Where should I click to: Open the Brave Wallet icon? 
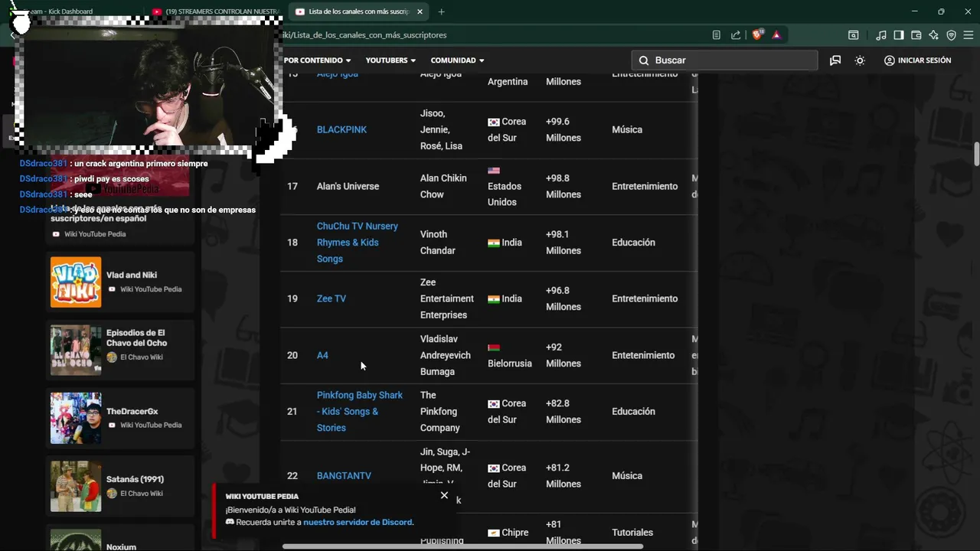tap(916, 34)
